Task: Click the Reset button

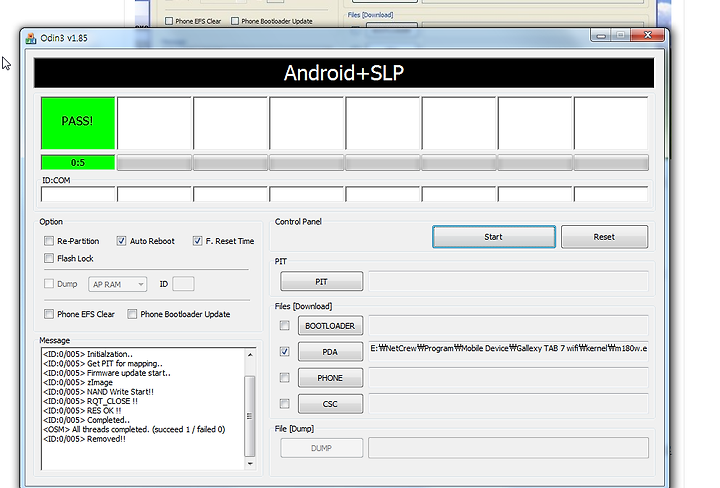Action: (x=604, y=237)
